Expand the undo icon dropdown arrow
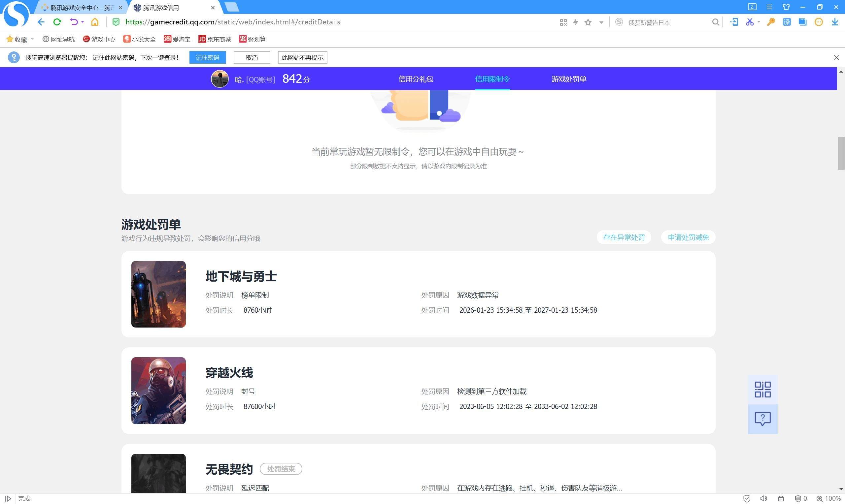The width and height of the screenshot is (845, 504). [x=83, y=22]
